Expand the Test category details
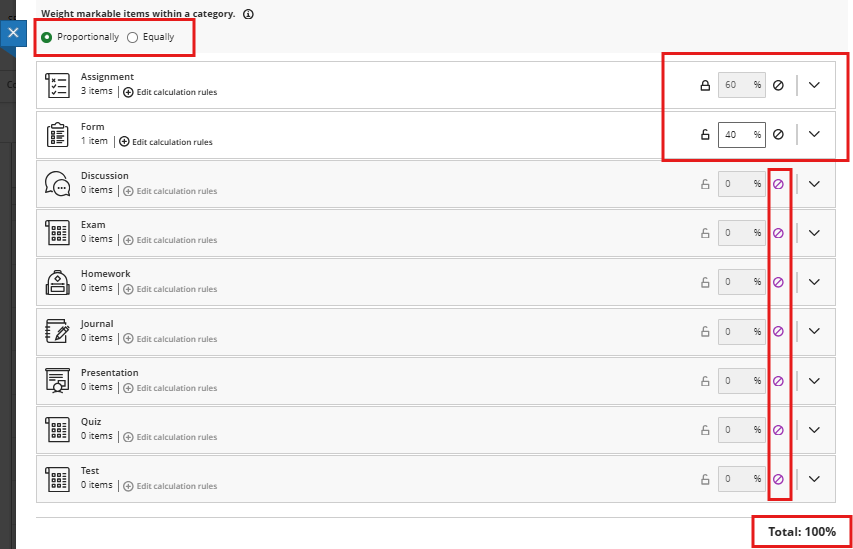The image size is (853, 549). pos(814,479)
